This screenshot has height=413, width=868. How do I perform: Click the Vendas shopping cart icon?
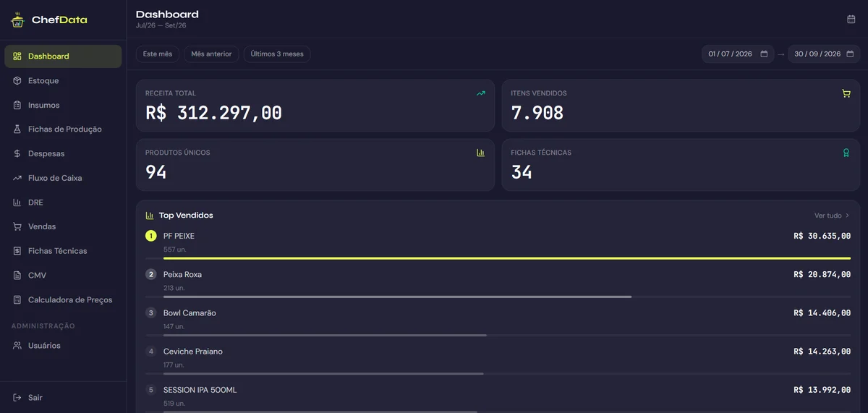point(17,226)
